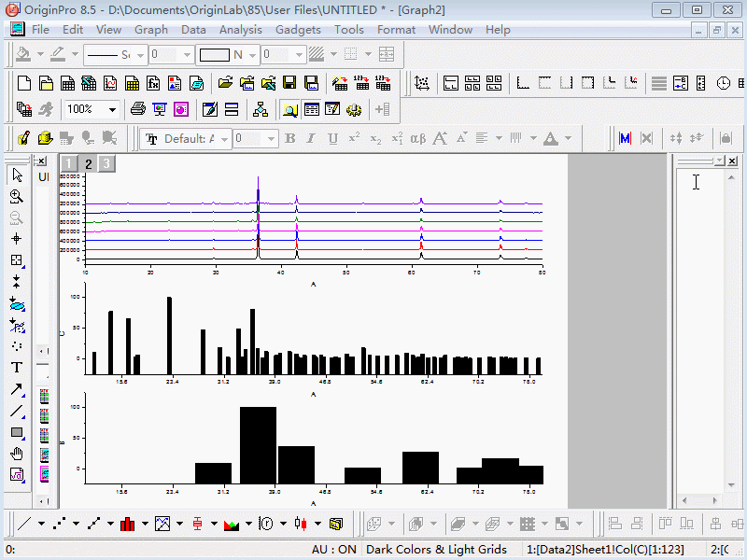747x560 pixels.
Task: Open the 100% zoom level dropdown
Action: [x=112, y=109]
